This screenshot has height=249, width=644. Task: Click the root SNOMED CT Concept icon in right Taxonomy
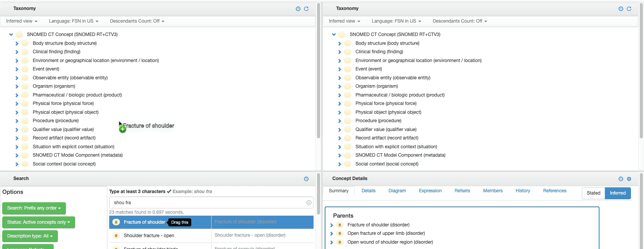point(342,34)
